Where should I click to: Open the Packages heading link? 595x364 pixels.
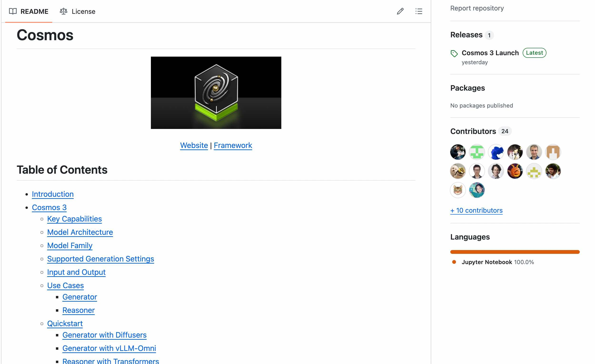point(467,88)
